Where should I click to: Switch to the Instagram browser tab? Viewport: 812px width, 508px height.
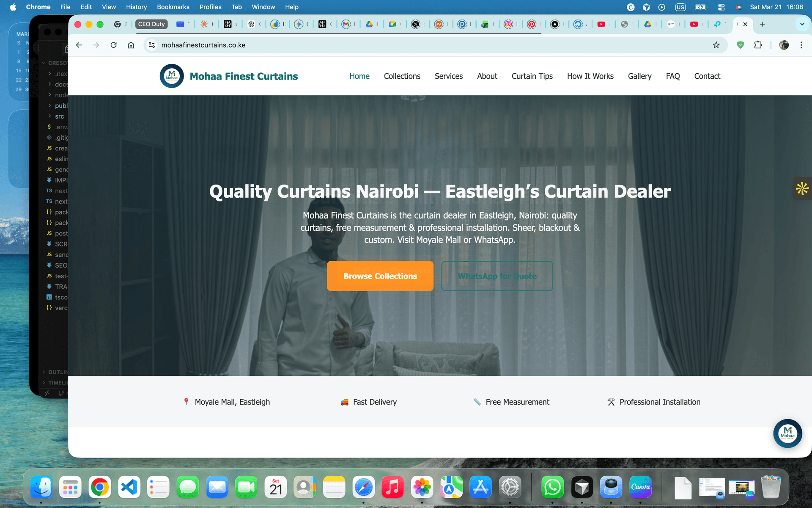tap(508, 24)
